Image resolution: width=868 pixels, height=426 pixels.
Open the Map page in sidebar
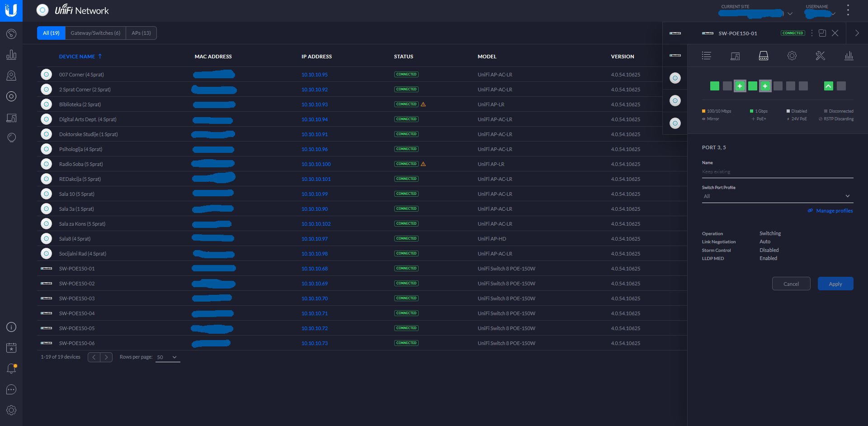(11, 76)
